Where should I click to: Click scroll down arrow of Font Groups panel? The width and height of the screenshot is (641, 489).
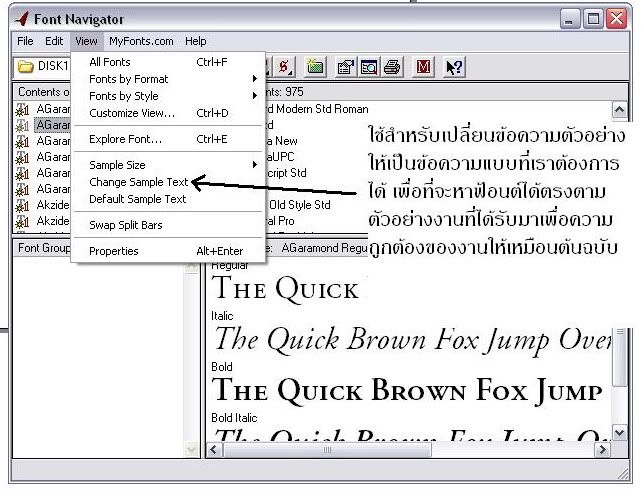pos(191,450)
